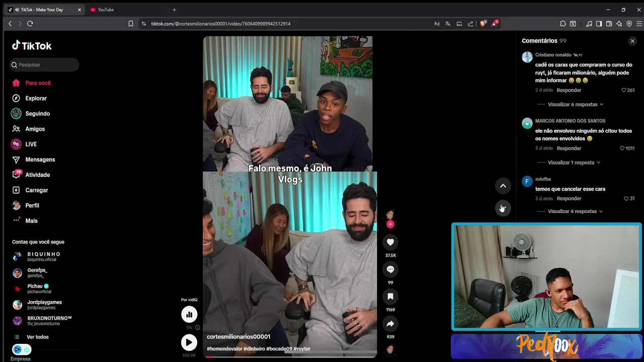Open Jordplaygames followed account
The height and width of the screenshot is (362, 644).
click(x=37, y=305)
